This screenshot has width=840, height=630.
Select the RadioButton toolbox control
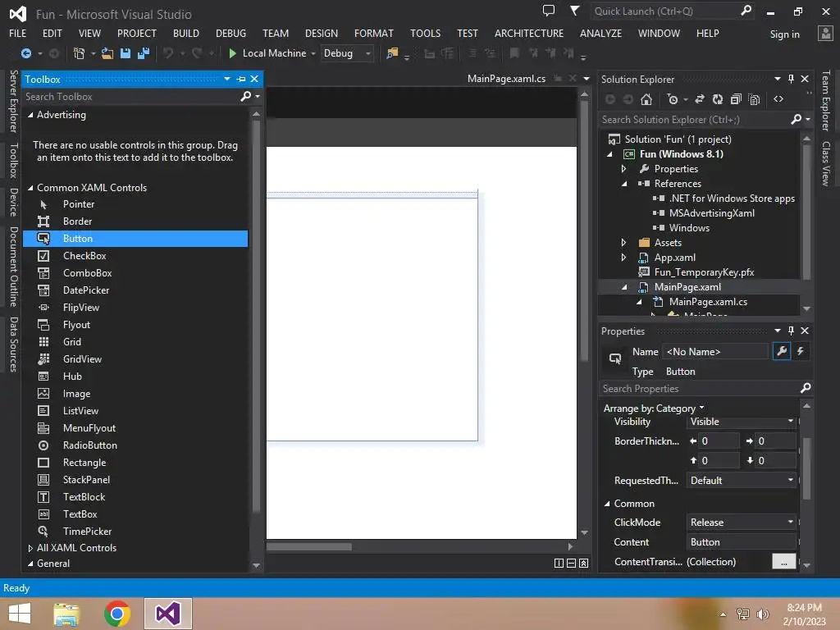click(x=135, y=445)
